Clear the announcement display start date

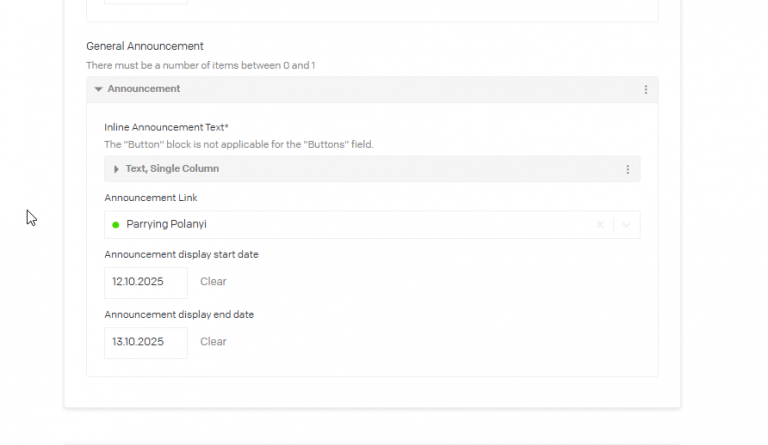(x=213, y=282)
